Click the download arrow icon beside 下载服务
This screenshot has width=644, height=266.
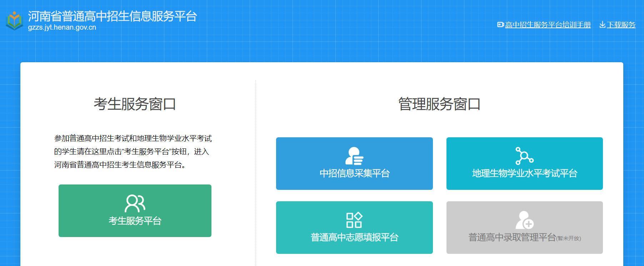603,25
